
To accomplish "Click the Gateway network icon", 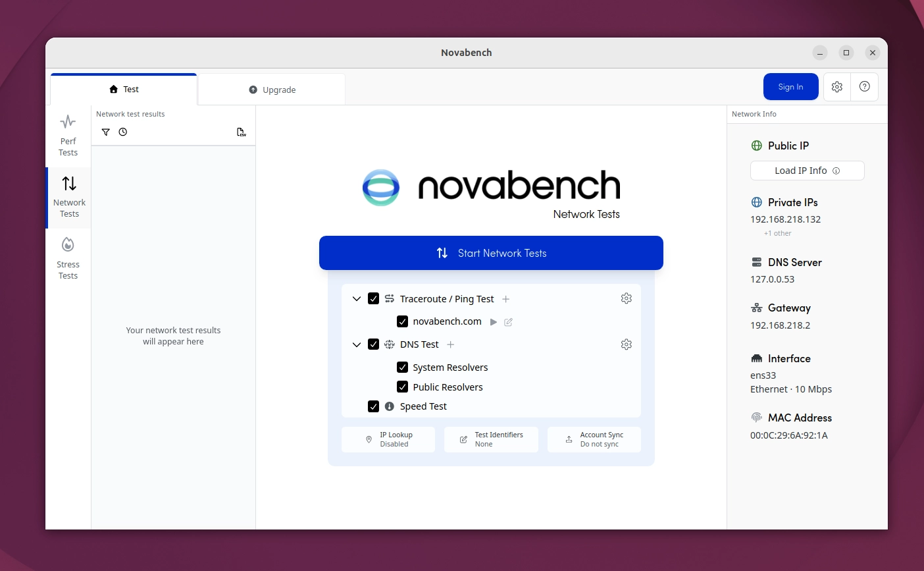I will pos(757,308).
